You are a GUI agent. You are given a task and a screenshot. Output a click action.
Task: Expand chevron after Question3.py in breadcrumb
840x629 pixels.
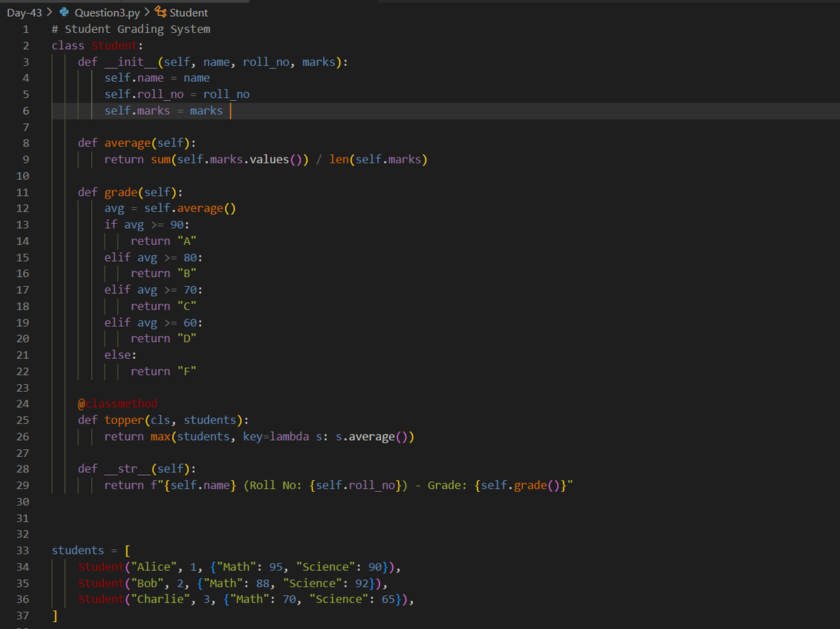147,12
